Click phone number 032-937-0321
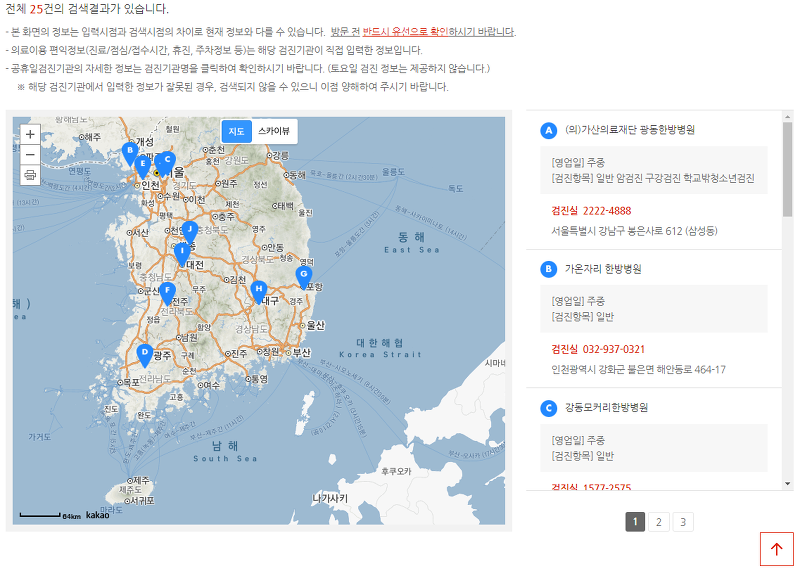The height and width of the screenshot is (571, 800). click(613, 350)
